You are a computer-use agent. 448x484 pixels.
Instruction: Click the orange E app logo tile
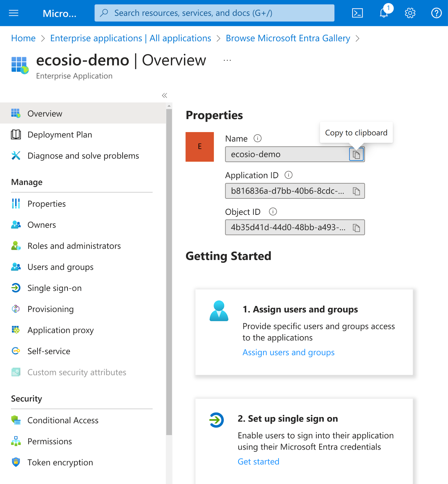coord(200,147)
